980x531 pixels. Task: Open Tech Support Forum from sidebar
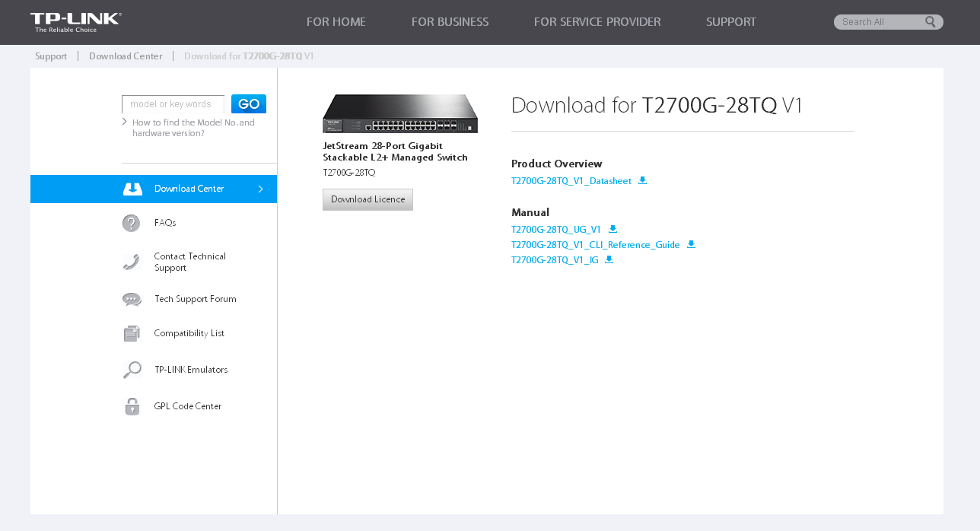[195, 299]
